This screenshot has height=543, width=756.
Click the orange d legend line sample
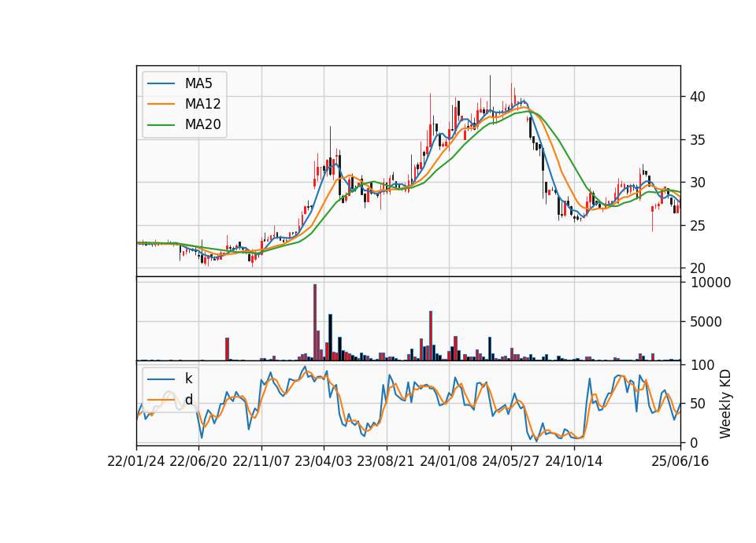point(161,399)
